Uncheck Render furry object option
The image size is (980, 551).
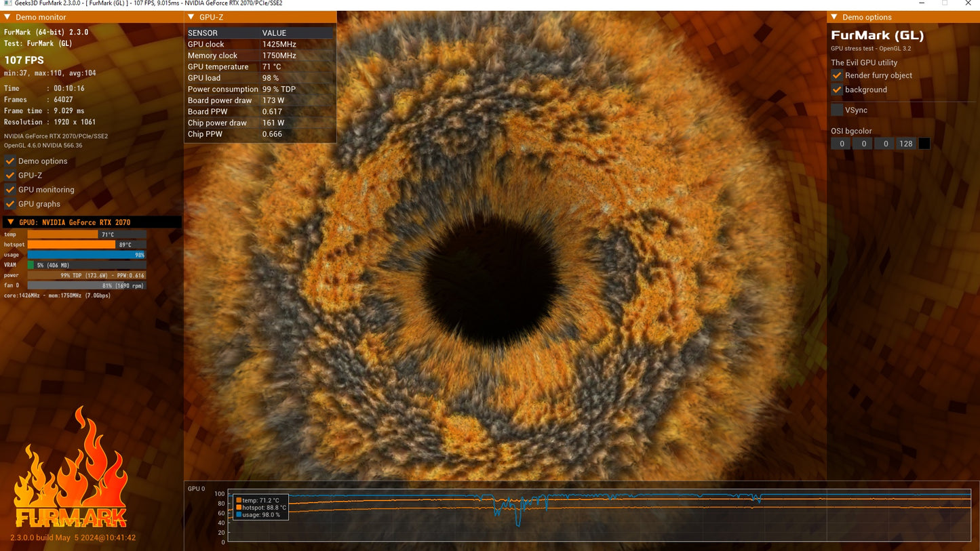pyautogui.click(x=837, y=75)
